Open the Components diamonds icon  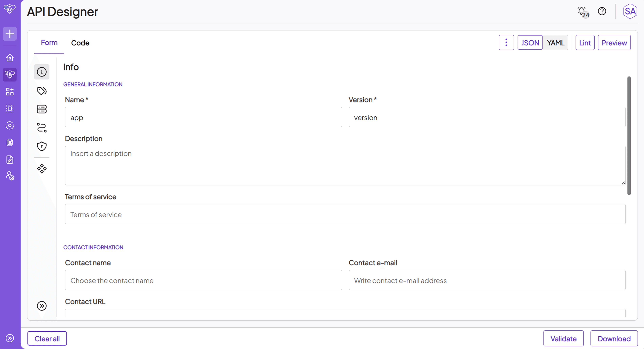(x=42, y=169)
